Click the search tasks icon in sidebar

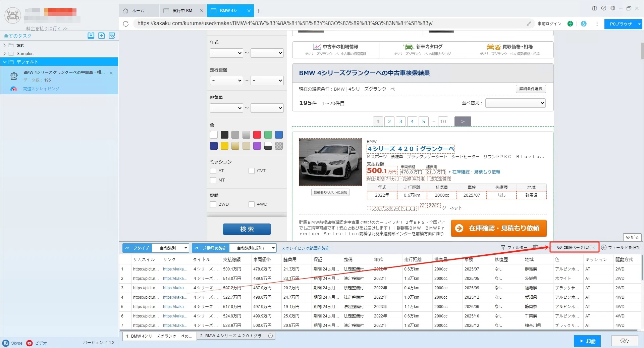point(112,36)
